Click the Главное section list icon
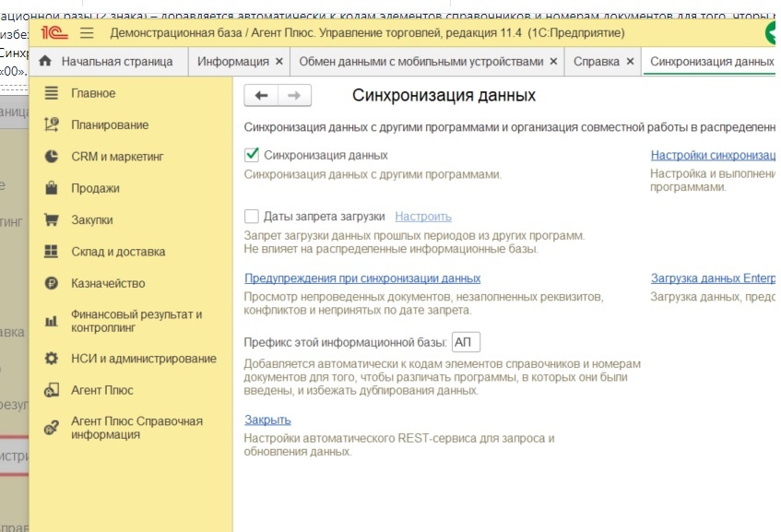The width and height of the screenshot is (781, 532). point(52,93)
